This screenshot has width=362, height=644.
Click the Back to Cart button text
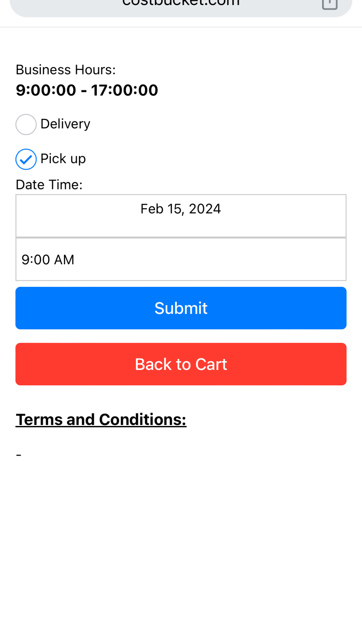pyautogui.click(x=181, y=364)
